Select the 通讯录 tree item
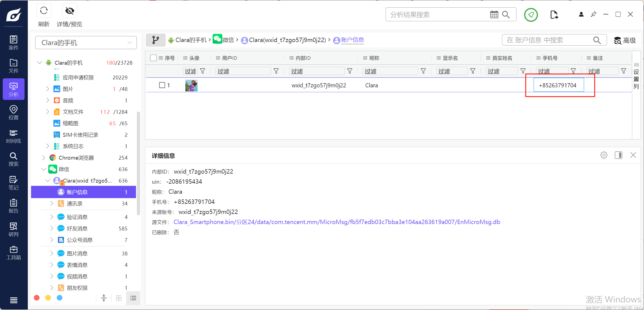644x310 pixels. (74, 204)
